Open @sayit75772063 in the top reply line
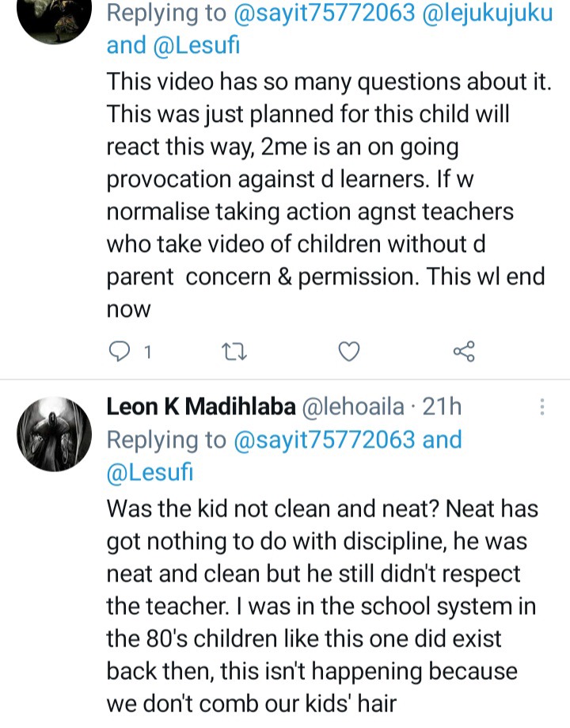Viewport: 570px width, 728px height. pos(324,13)
